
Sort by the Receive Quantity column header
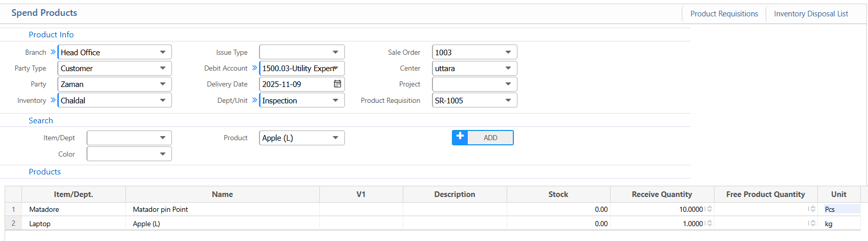click(661, 194)
